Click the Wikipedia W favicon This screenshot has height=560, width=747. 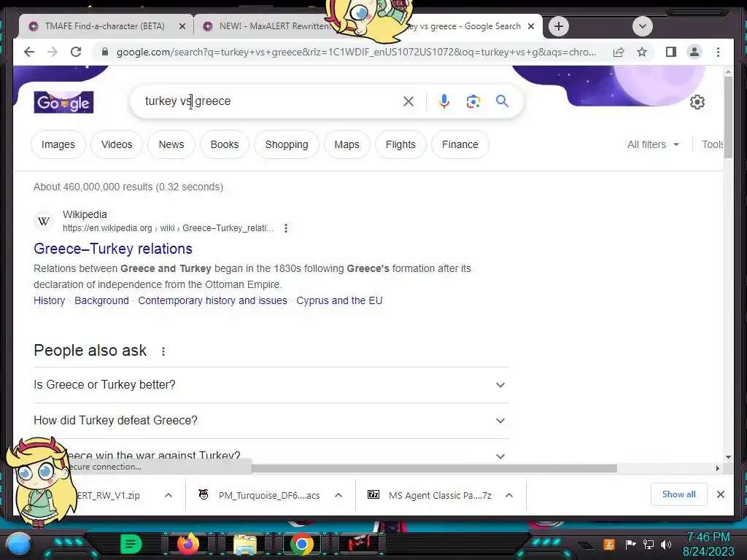[x=44, y=222]
